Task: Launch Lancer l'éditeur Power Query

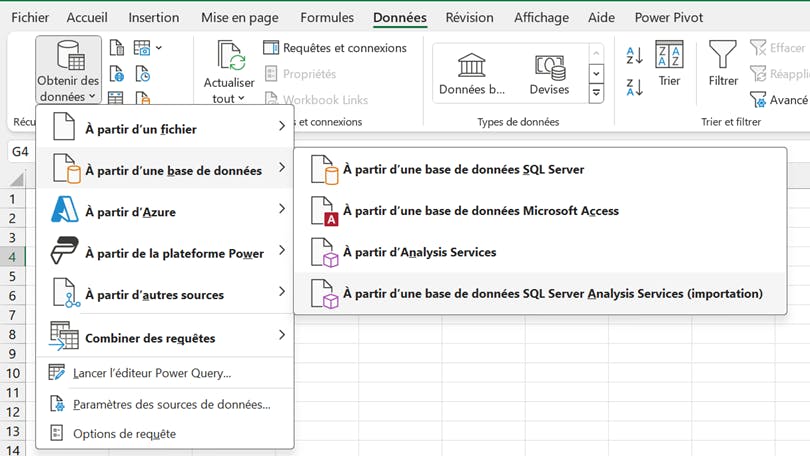Action: (165, 373)
